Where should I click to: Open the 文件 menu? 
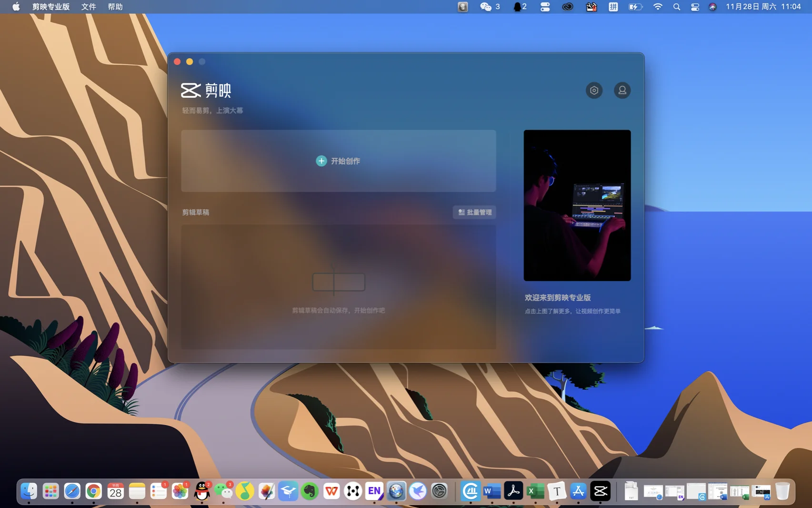coord(89,7)
